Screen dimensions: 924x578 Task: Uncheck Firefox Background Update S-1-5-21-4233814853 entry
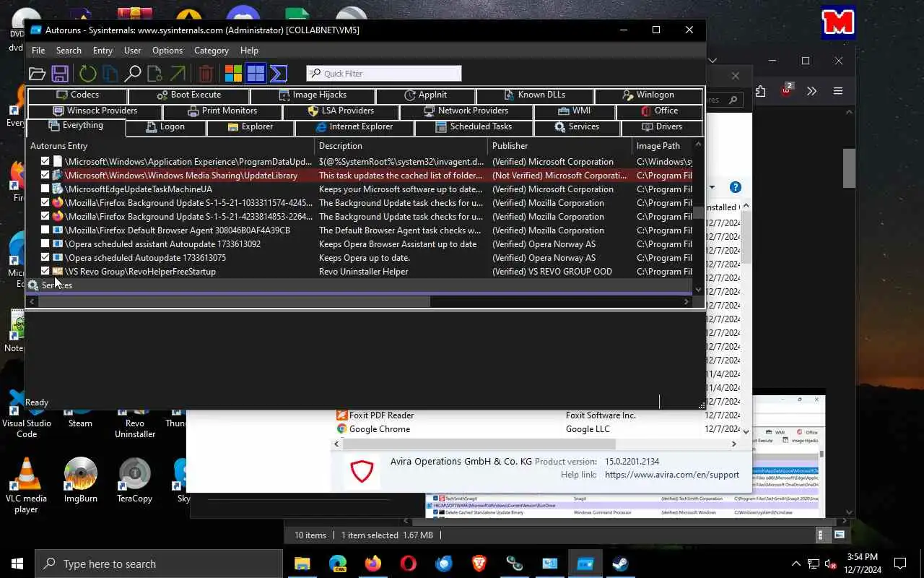45,216
